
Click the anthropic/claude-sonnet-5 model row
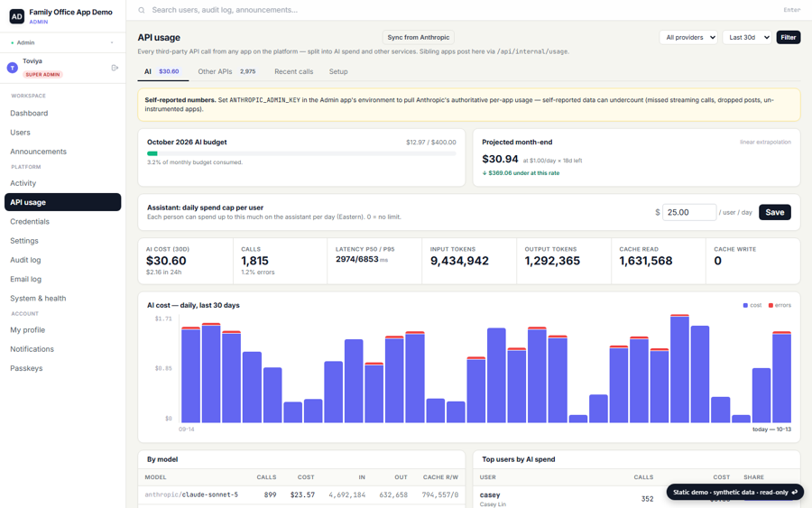(x=301, y=494)
